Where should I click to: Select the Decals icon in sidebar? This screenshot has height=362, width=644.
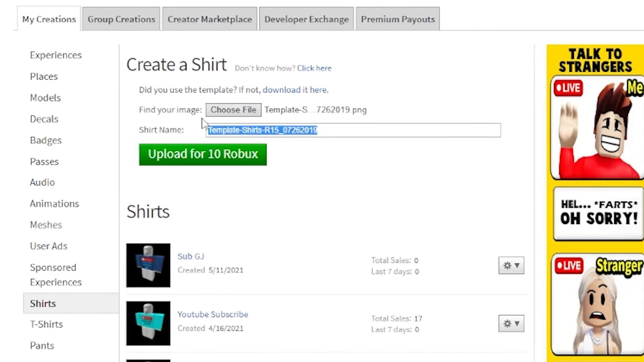pos(44,118)
